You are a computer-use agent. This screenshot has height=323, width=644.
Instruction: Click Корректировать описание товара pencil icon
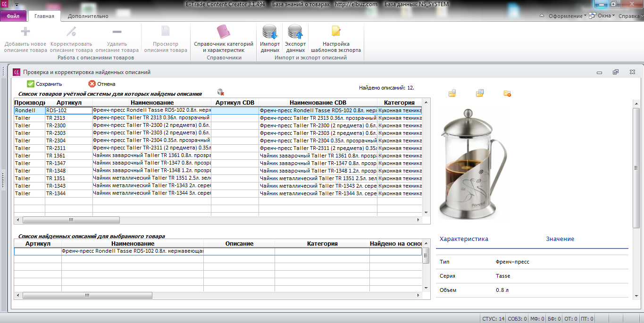(71, 32)
